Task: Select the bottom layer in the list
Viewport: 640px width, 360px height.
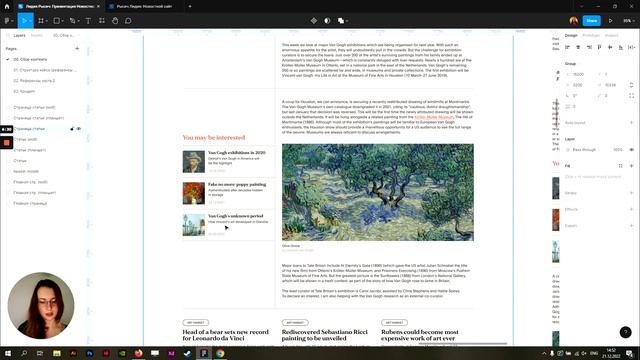Action: pyautogui.click(x=30, y=203)
